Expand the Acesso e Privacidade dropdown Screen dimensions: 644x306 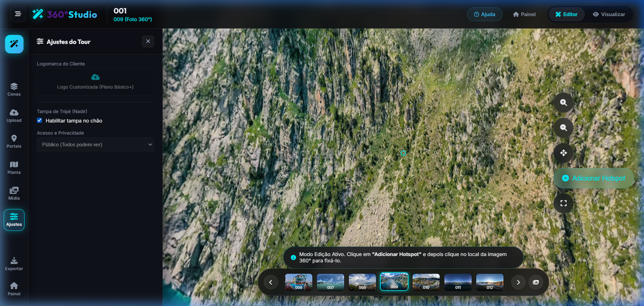tap(95, 145)
